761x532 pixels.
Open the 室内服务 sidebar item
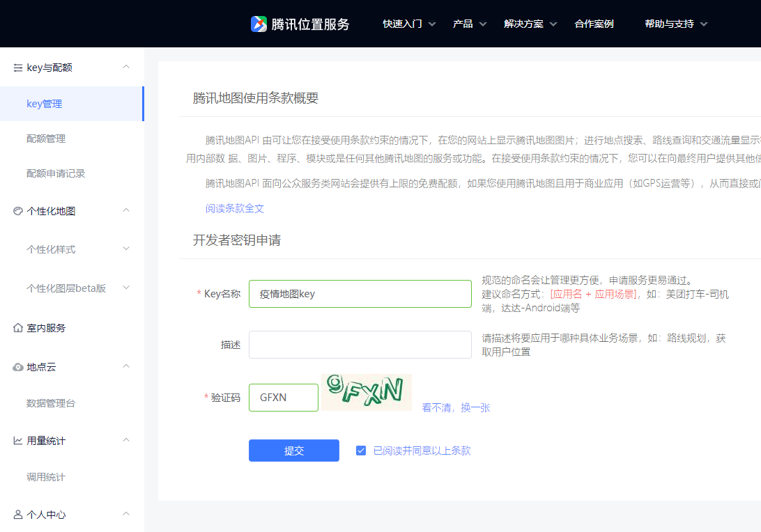[x=46, y=328]
